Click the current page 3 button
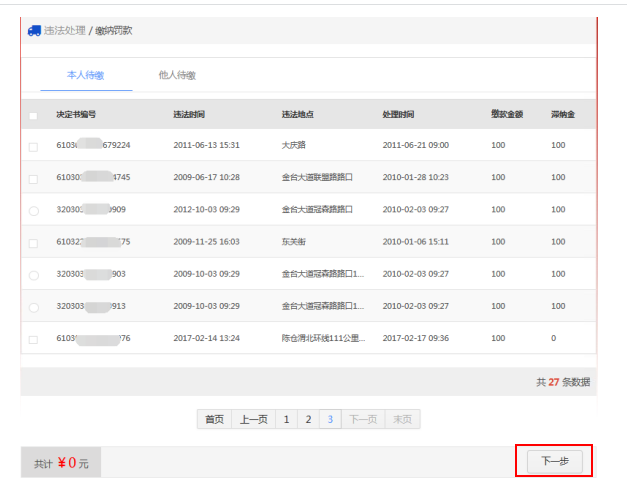The image size is (627, 497). 331,420
